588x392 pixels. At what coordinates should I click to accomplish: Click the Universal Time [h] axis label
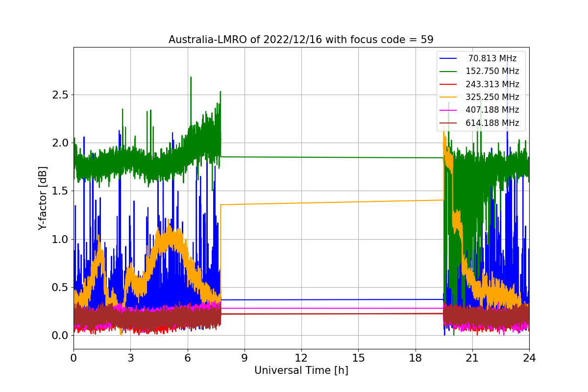click(301, 371)
